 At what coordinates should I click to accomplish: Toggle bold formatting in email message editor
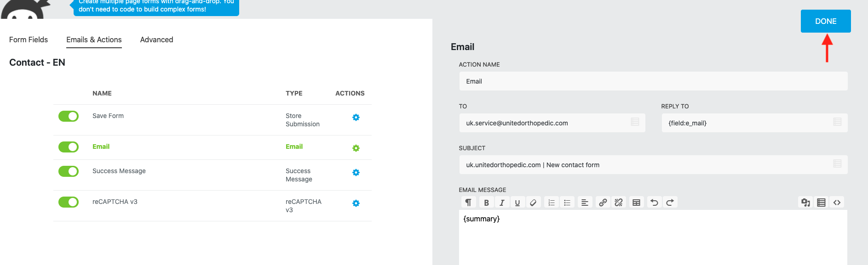click(486, 203)
